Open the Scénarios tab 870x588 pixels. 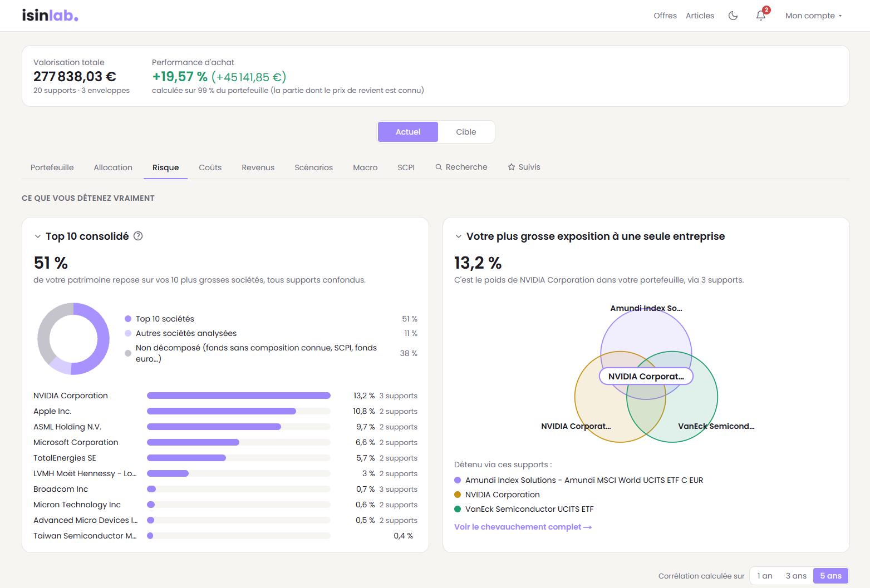tap(314, 167)
